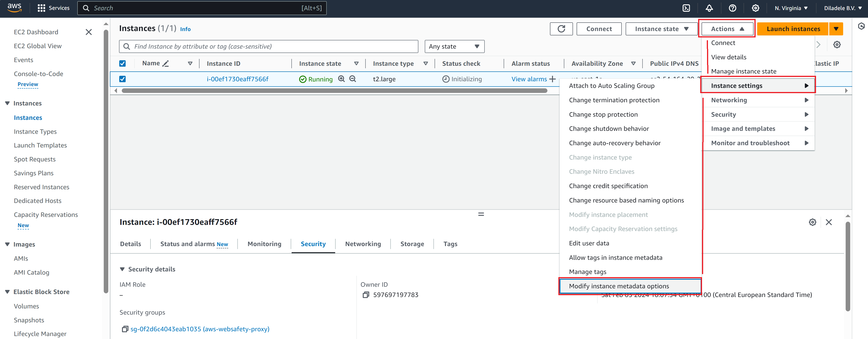Screen dimensions: 868x339
Task: Switch to the Monitoring tab
Action: point(264,244)
